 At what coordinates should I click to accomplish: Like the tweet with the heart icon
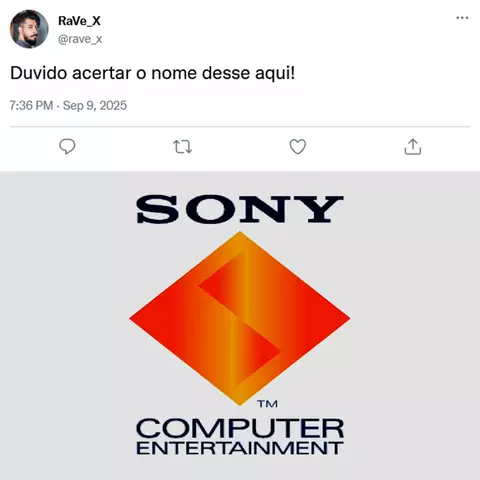[298, 147]
